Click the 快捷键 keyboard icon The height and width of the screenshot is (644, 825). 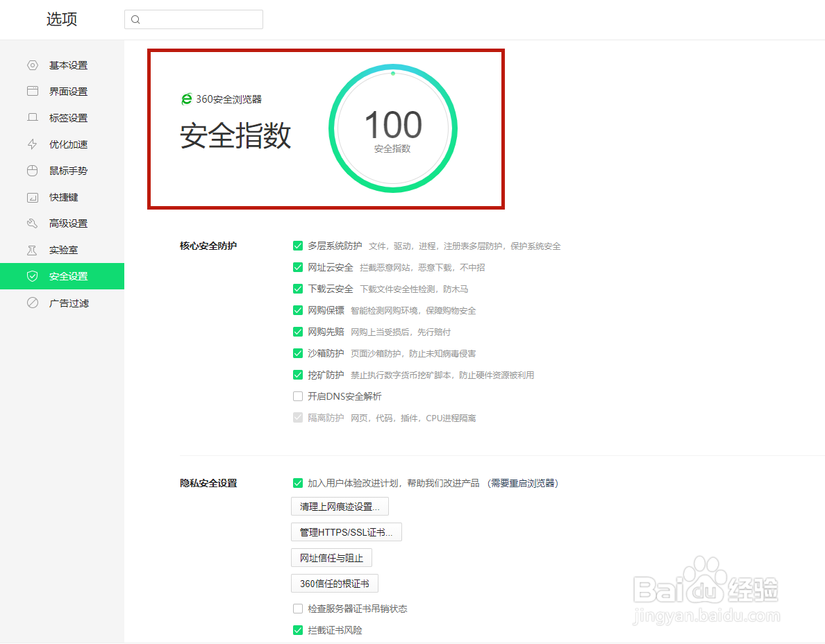[33, 198]
